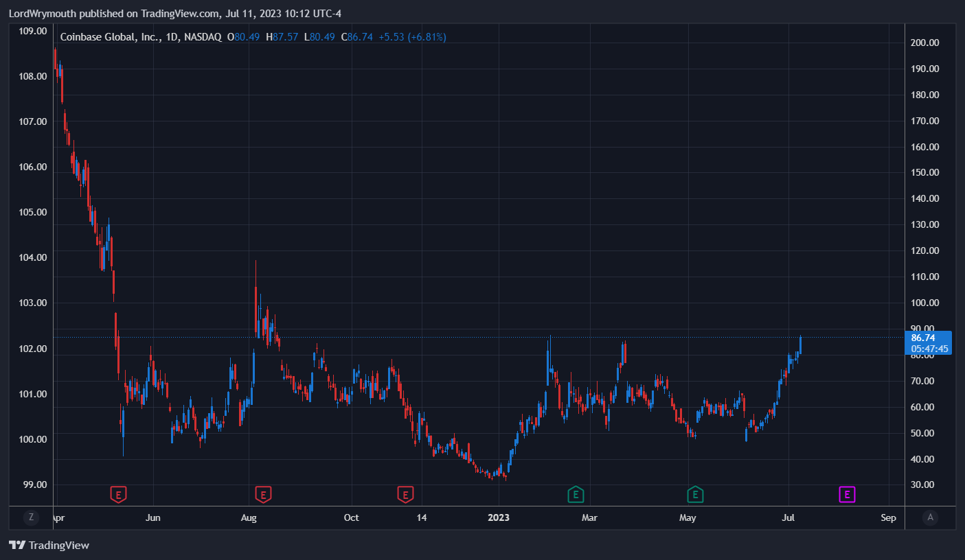The image size is (965, 560).
Task: Click the low value L80.49
Action: point(319,37)
